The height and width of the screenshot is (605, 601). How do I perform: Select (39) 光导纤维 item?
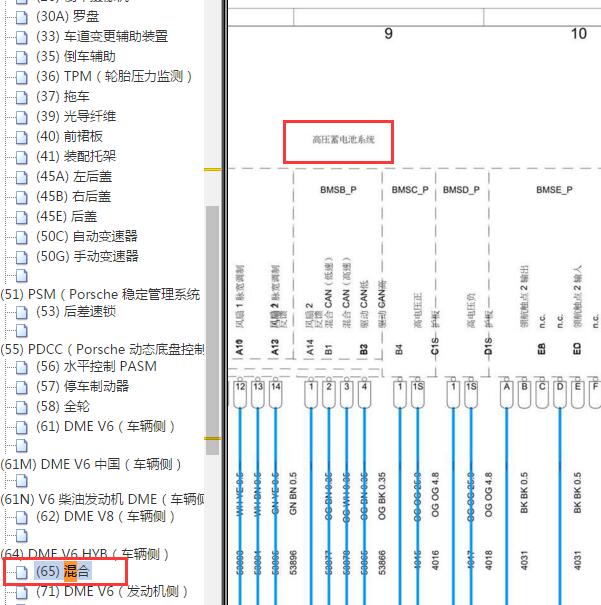76,117
